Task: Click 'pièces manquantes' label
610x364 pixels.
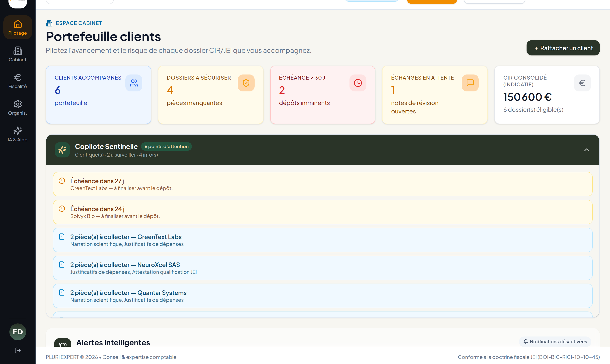Action: pyautogui.click(x=194, y=103)
